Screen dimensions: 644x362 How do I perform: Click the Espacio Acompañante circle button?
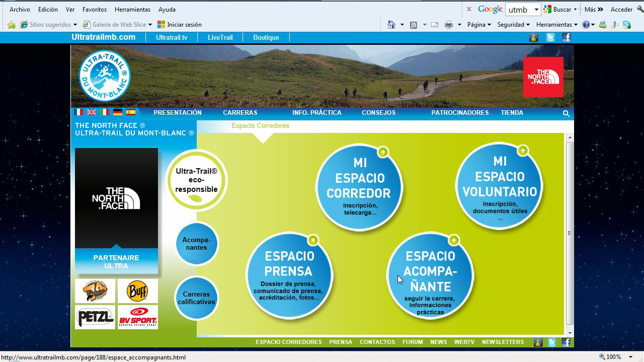[x=430, y=276]
